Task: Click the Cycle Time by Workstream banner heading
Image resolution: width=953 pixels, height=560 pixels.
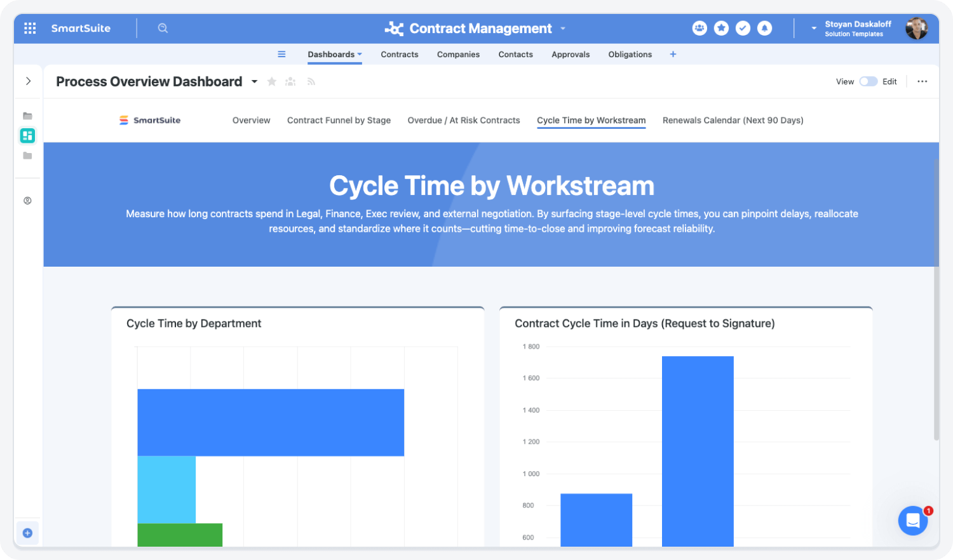Action: pos(492,186)
